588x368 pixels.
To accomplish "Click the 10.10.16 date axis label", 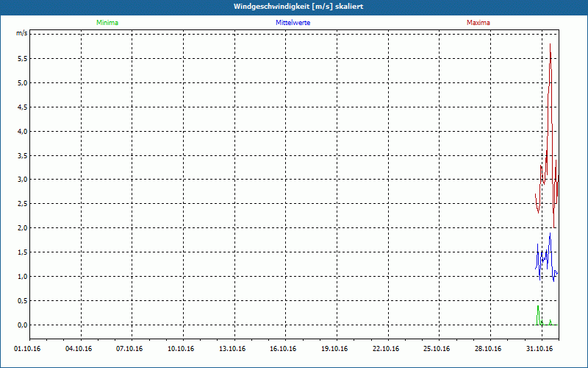I will click(181, 349).
